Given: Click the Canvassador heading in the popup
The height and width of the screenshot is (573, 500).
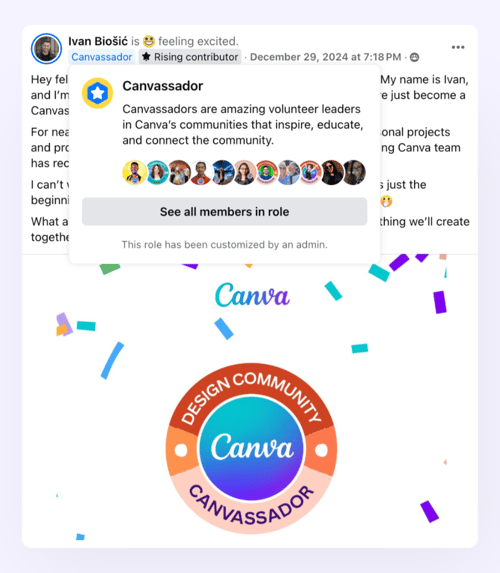Looking at the screenshot, I should [163, 86].
